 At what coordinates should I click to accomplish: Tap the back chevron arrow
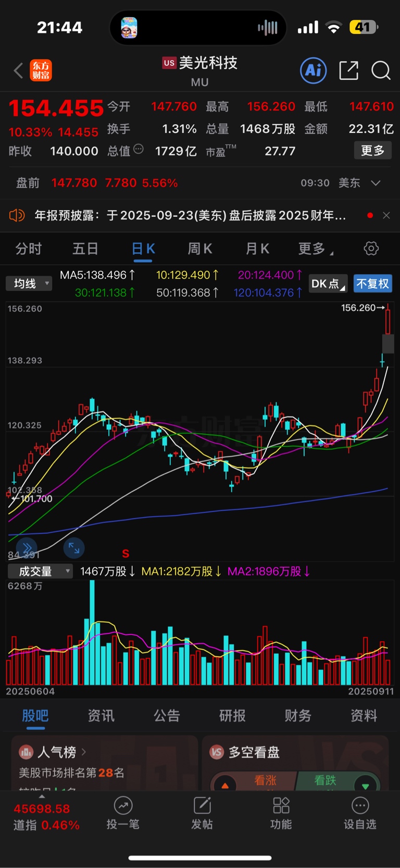[18, 70]
